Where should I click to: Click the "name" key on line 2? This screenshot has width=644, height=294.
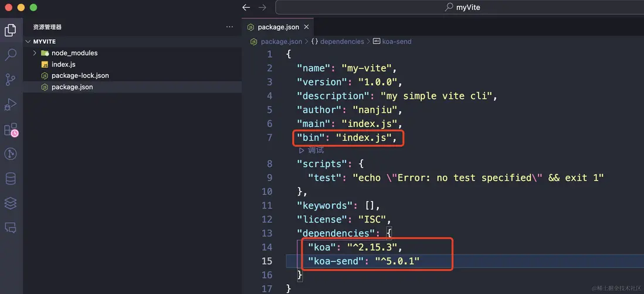[314, 68]
